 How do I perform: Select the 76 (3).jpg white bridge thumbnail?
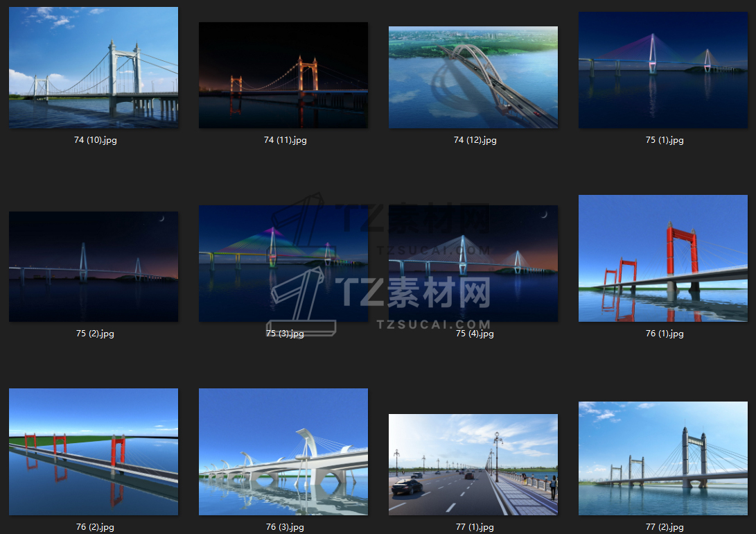point(283,451)
